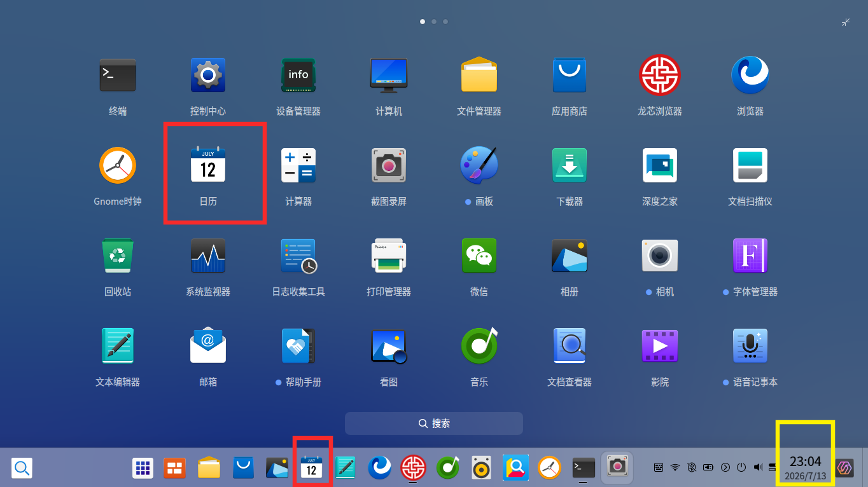The width and height of the screenshot is (868, 487).
Task: Launch 影院 video player
Action: click(660, 346)
